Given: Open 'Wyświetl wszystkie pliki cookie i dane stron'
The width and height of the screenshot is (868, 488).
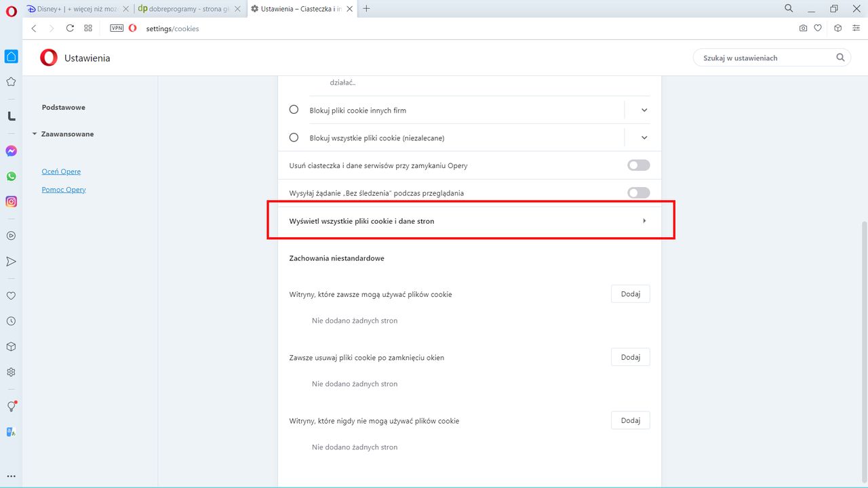Looking at the screenshot, I should point(469,221).
